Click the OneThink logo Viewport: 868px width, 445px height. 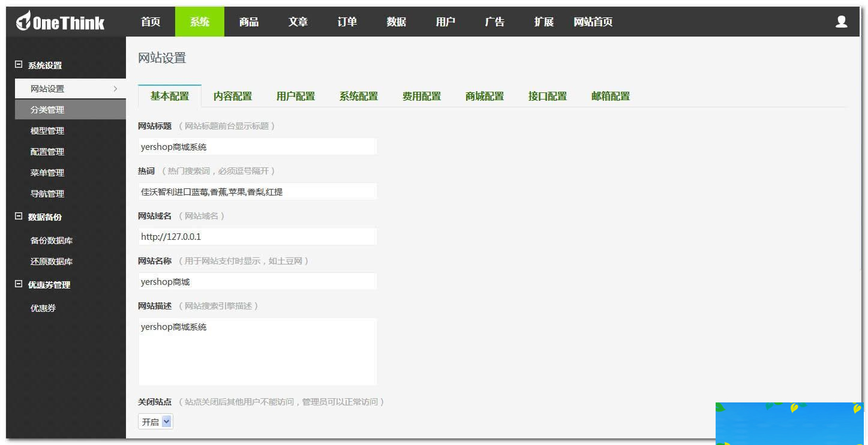click(60, 21)
